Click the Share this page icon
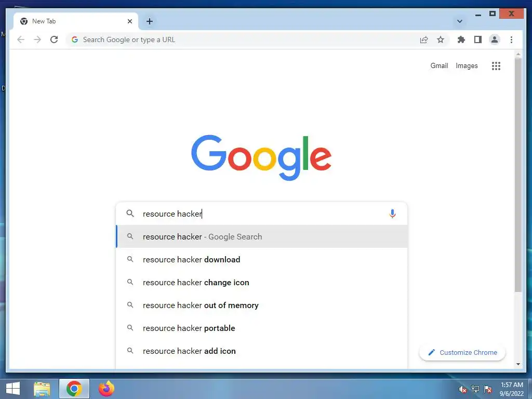Viewport: 532px width, 399px height. click(x=424, y=39)
